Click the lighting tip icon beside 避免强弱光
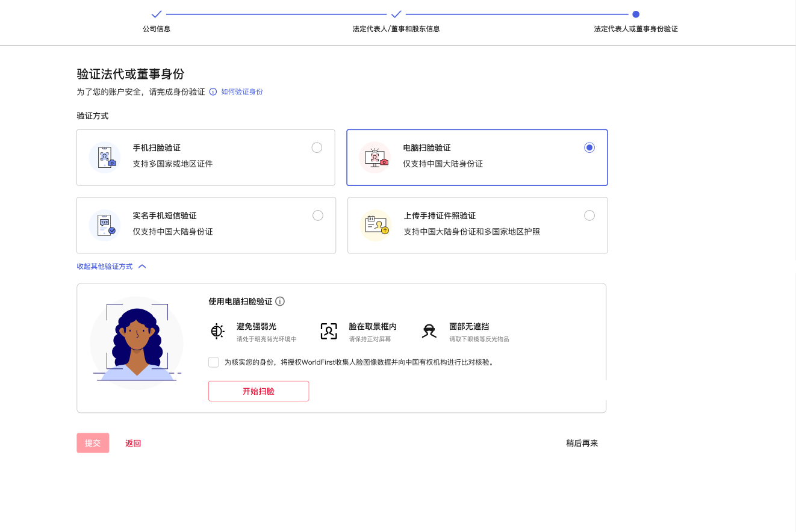This screenshot has width=796, height=532. coord(219,330)
